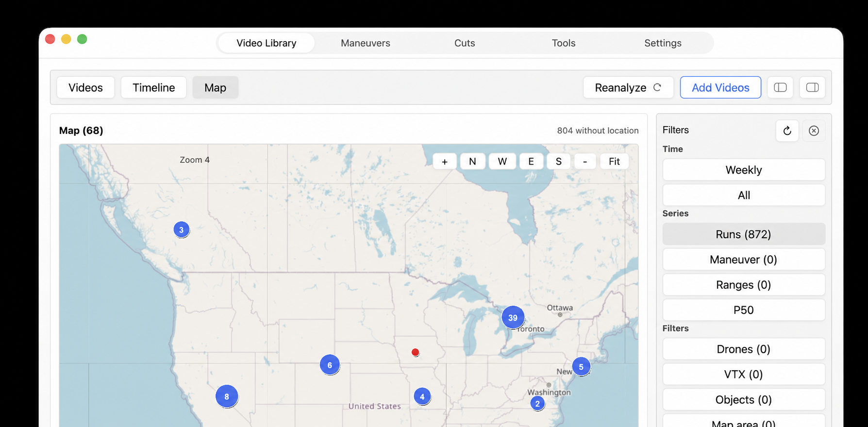Screen dimensions: 868x427
Task: Select the Map view button
Action: (216, 87)
